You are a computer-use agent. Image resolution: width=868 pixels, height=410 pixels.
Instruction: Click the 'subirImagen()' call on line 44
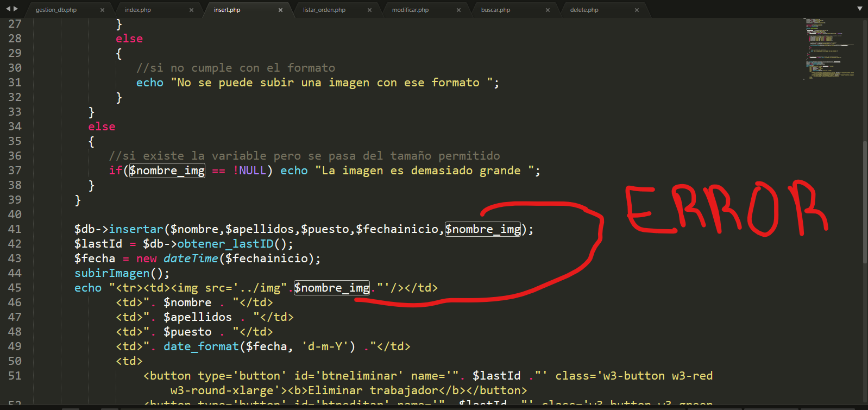122,273
